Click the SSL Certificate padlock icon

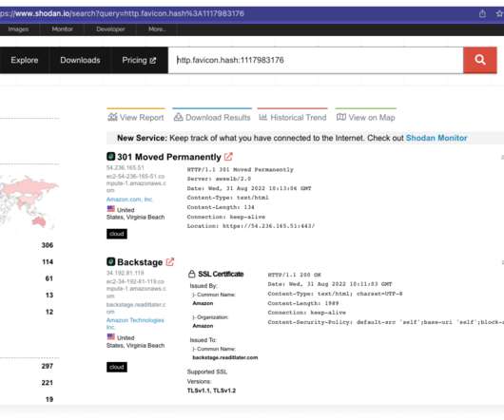(x=191, y=274)
